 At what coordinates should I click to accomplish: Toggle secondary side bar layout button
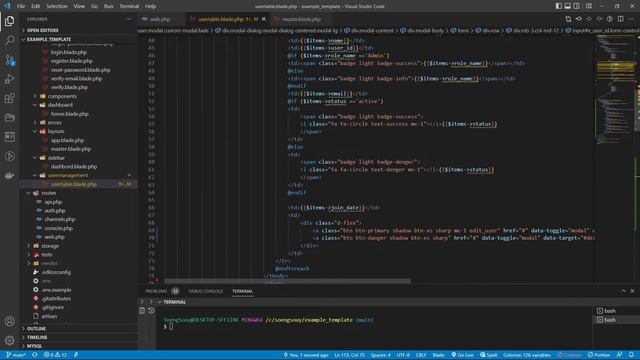click(x=576, y=6)
